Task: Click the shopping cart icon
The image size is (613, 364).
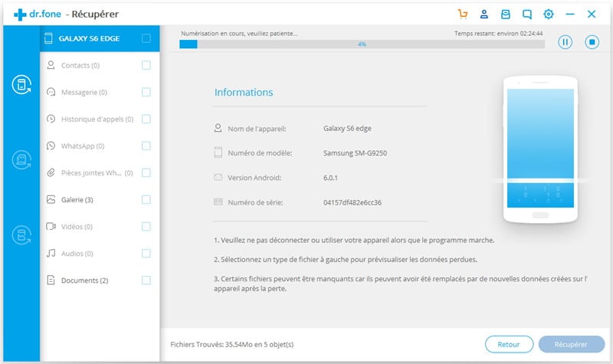Action: click(462, 14)
